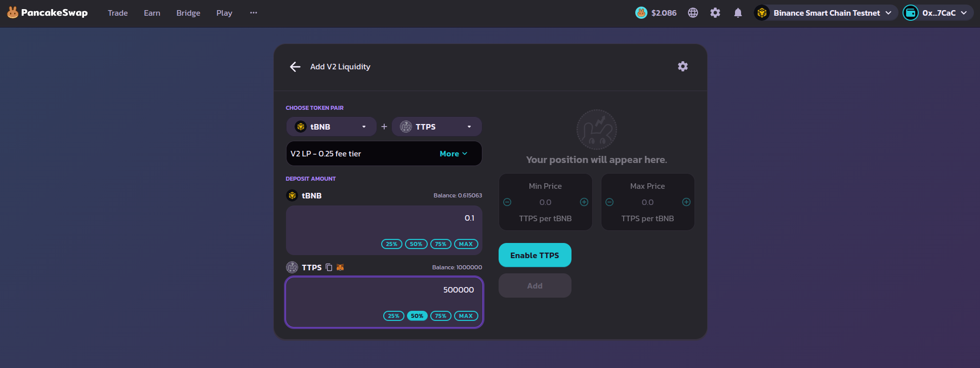Open the TTPS token selector dropdown
980x368 pixels.
point(436,127)
